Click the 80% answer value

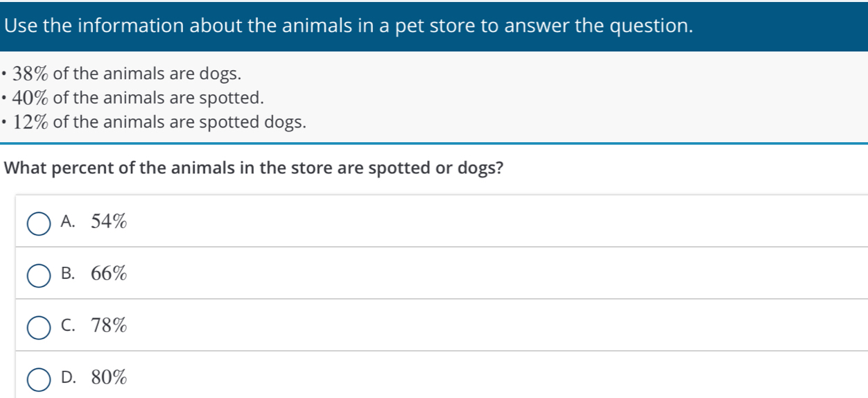click(x=110, y=378)
